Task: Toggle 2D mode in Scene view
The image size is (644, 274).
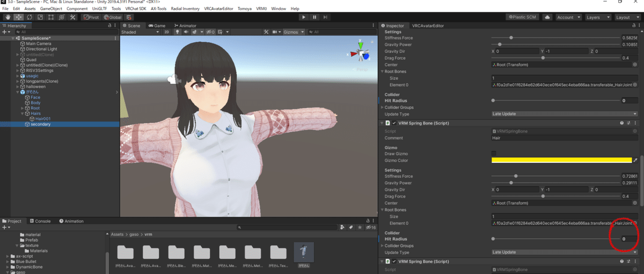Action: 166,32
